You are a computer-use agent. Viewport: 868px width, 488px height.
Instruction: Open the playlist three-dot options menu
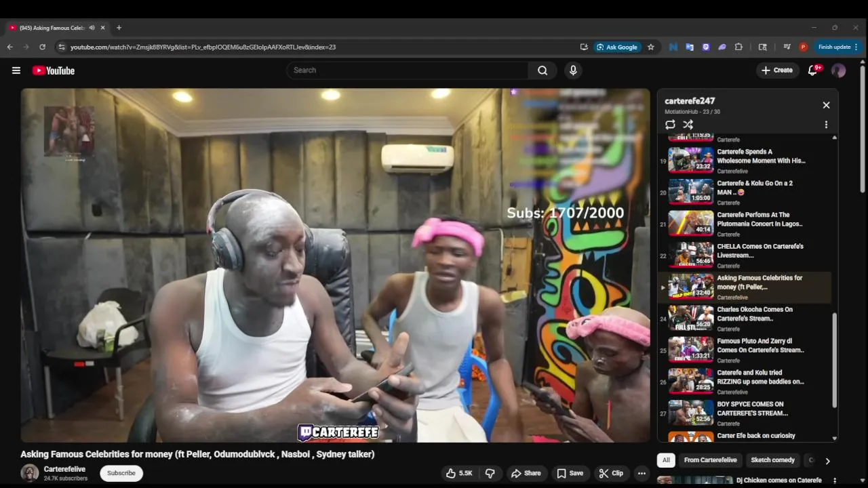point(826,125)
